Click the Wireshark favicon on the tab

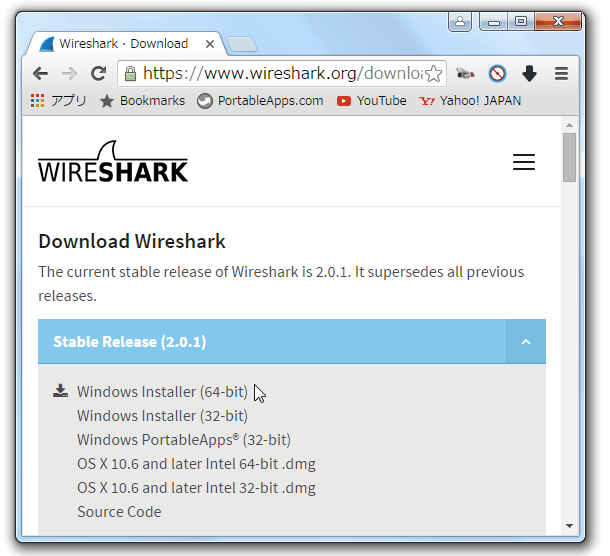click(47, 44)
